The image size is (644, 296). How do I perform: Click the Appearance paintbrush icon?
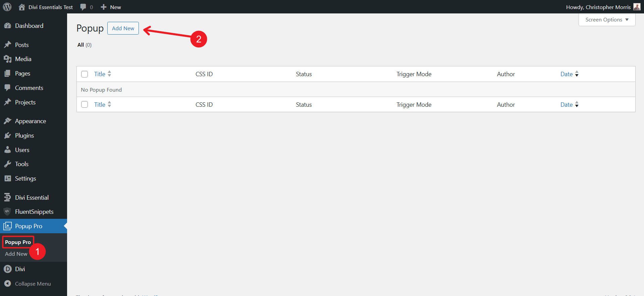click(x=7, y=121)
